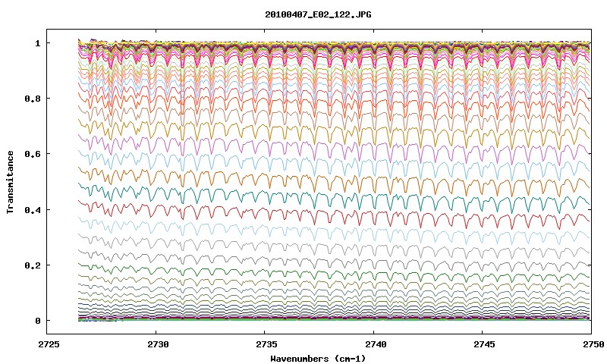
Task: Click the x-axis tick label 2745
Action: tap(484, 344)
